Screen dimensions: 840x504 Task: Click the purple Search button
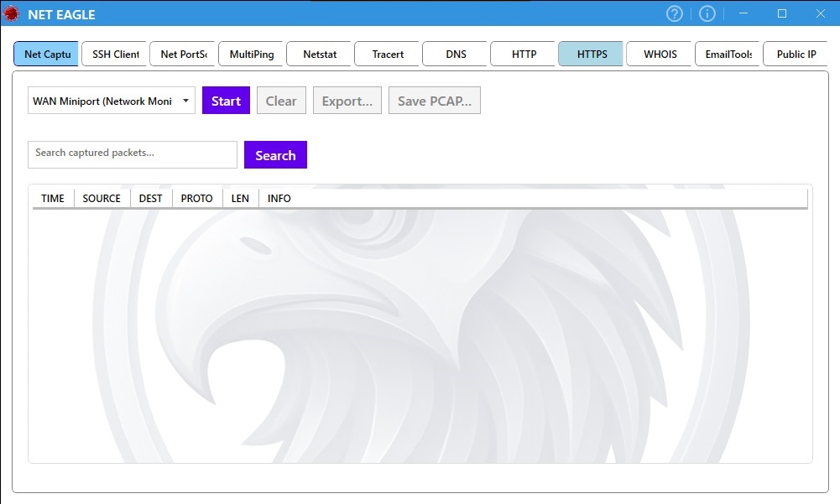tap(275, 155)
